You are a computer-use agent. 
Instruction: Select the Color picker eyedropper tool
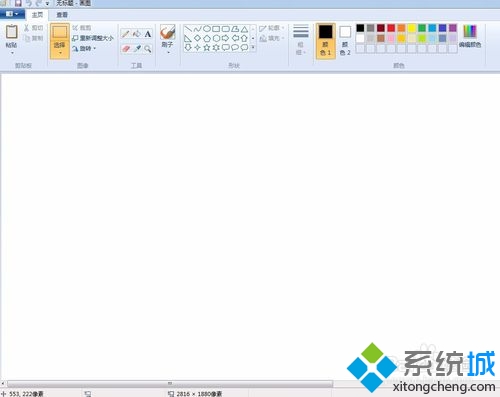[137, 49]
